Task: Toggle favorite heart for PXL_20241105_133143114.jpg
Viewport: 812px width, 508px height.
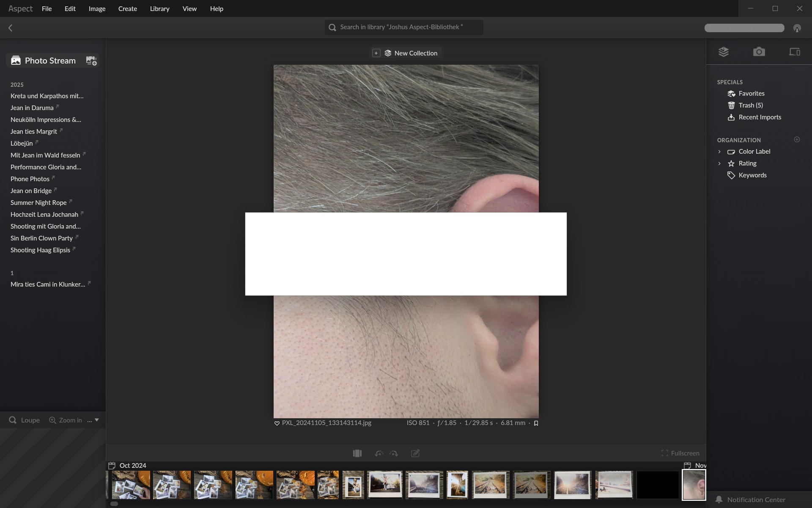Action: pos(277,423)
